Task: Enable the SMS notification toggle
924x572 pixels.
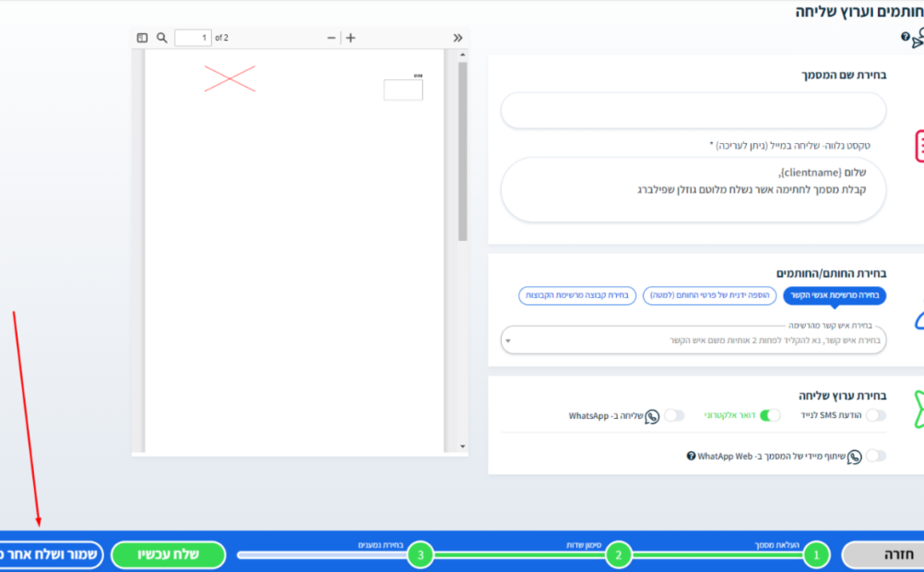Action: [875, 416]
